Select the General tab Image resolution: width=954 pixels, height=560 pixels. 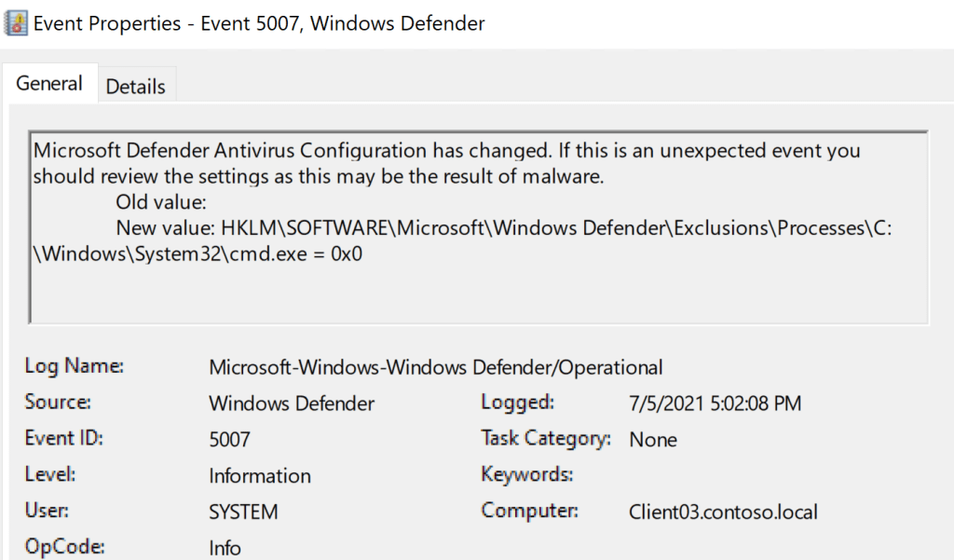49,84
